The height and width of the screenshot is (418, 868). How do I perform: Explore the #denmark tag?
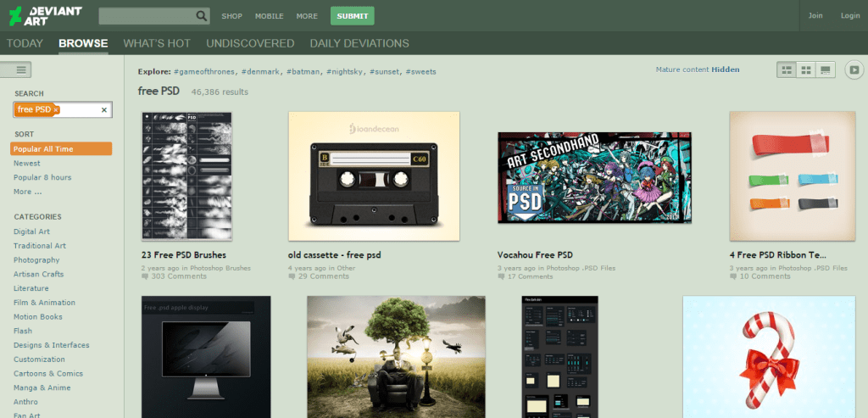click(x=262, y=71)
